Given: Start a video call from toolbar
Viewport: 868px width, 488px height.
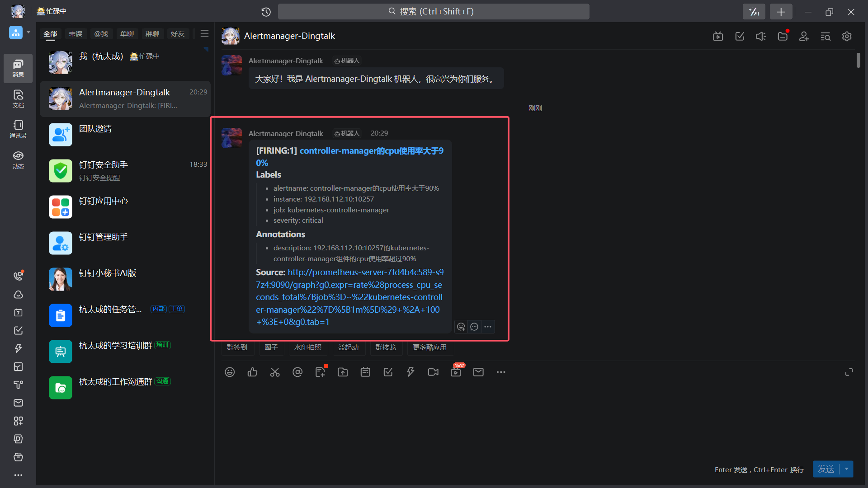Looking at the screenshot, I should click(433, 372).
